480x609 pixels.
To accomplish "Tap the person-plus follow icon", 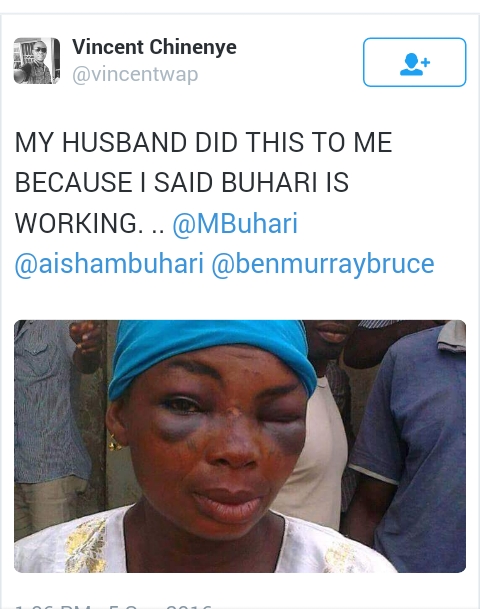I will [414, 64].
